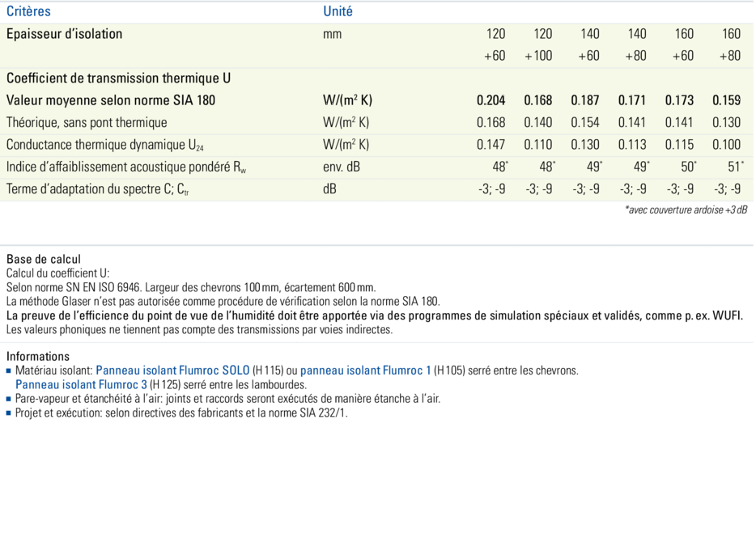The image size is (756, 542).
Task: Click the "Informations" heading
Action: point(38,356)
